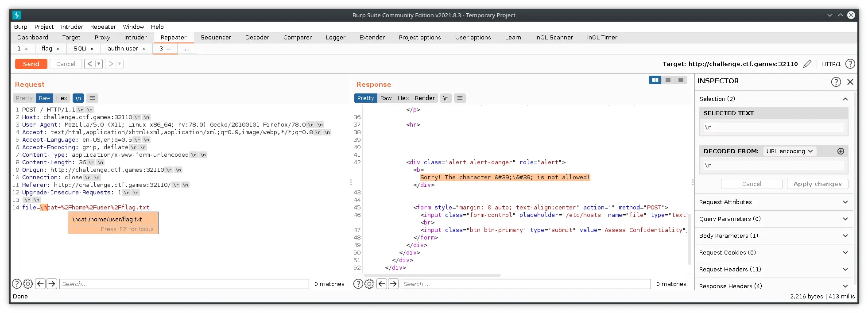
Task: Switch request view to Pretty
Action: (x=24, y=98)
